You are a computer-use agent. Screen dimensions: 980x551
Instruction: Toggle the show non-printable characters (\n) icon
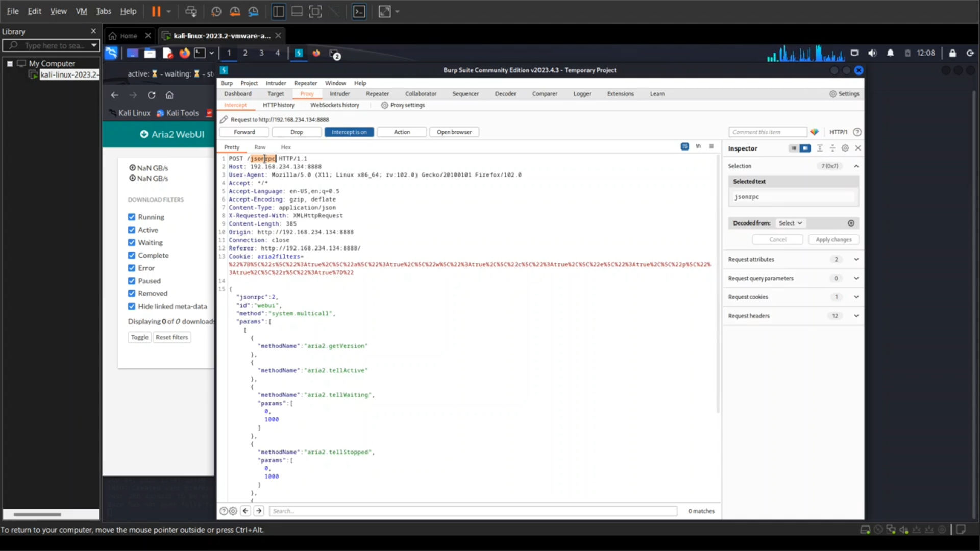[698, 146]
